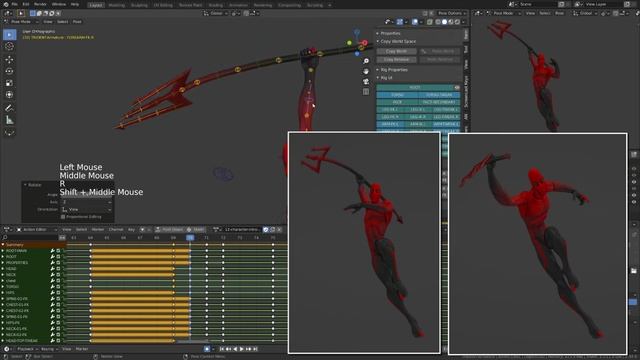This screenshot has width=640, height=360.
Task: Toggle viewport overlays button
Action: tap(415, 22)
